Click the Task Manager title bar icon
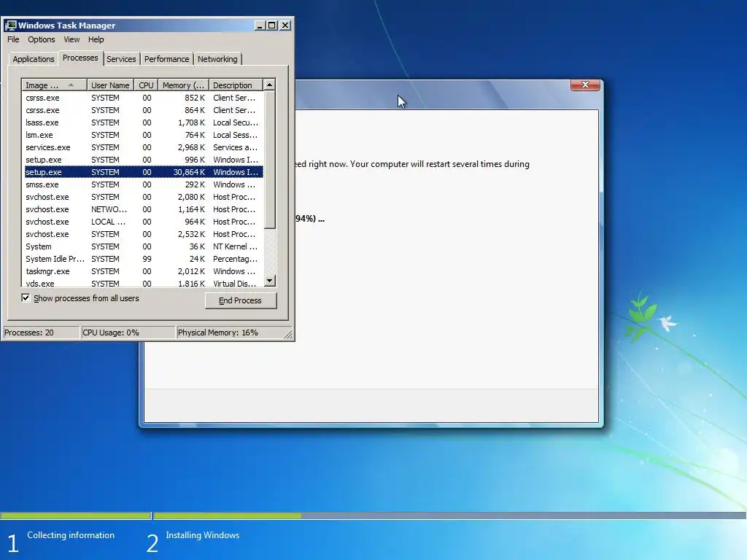Screen dimensions: 747x560 (x=11, y=26)
